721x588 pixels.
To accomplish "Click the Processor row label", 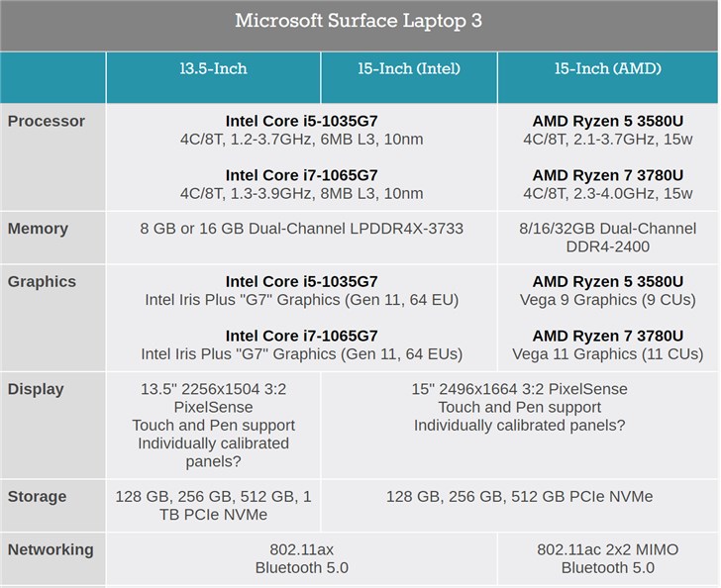I will pyautogui.click(x=47, y=121).
